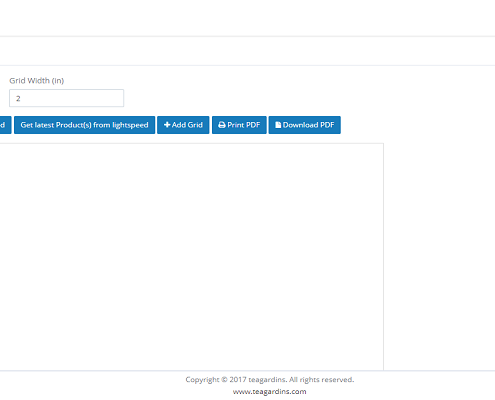Click inside the empty grid canvas area
Image resolution: width=495 pixels, height=400 pixels.
[x=192, y=257]
